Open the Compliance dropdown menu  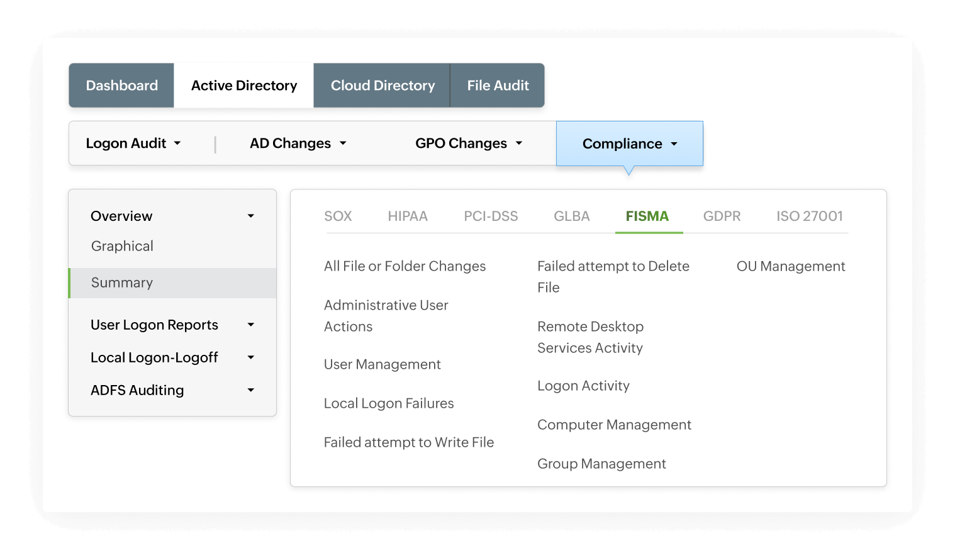pyautogui.click(x=629, y=143)
